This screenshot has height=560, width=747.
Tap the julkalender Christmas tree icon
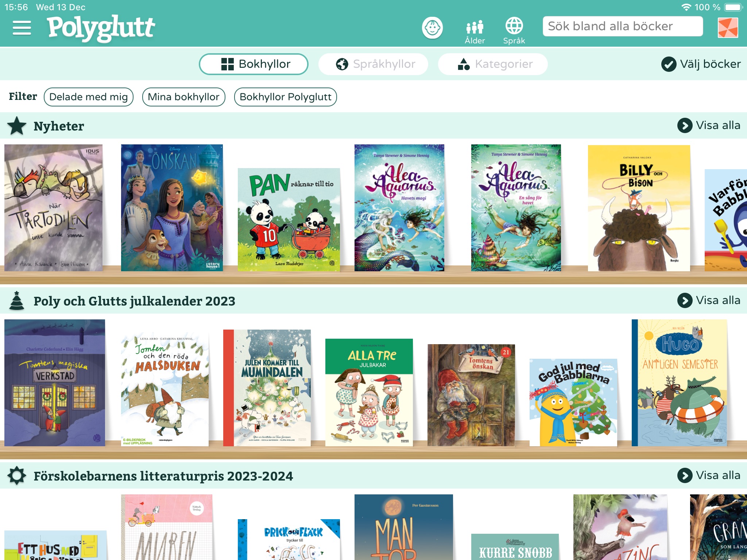[x=17, y=301]
